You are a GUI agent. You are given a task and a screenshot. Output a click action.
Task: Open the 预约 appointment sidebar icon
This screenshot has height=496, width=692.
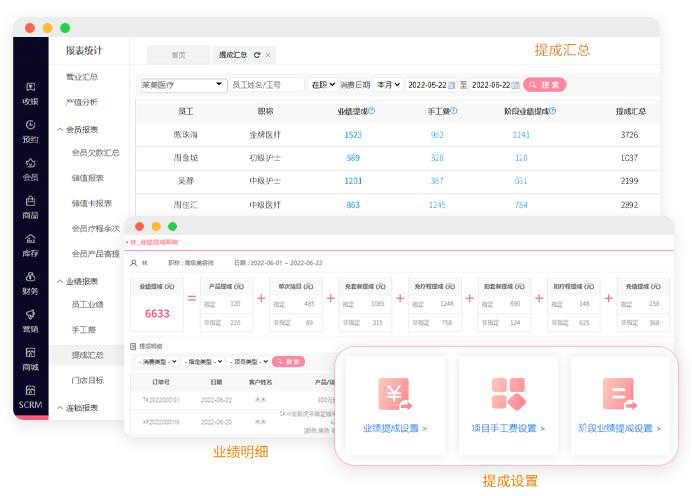30,132
